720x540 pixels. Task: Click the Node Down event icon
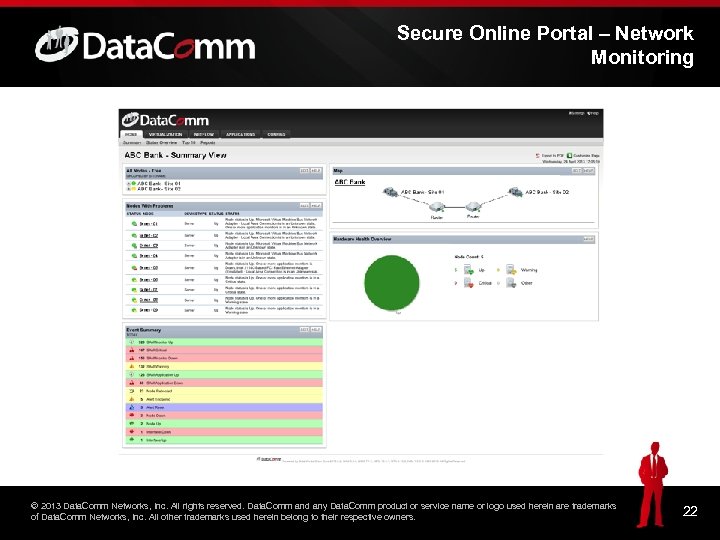pos(132,415)
